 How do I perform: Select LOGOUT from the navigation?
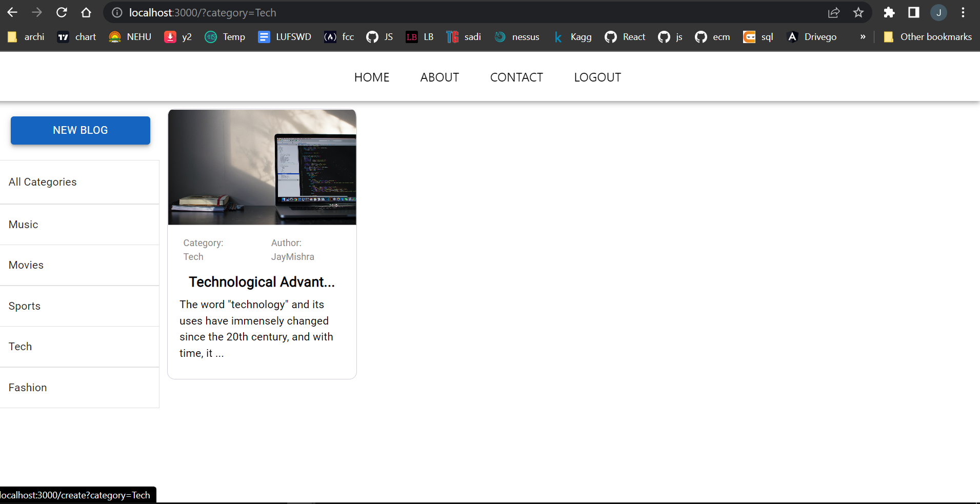point(597,77)
